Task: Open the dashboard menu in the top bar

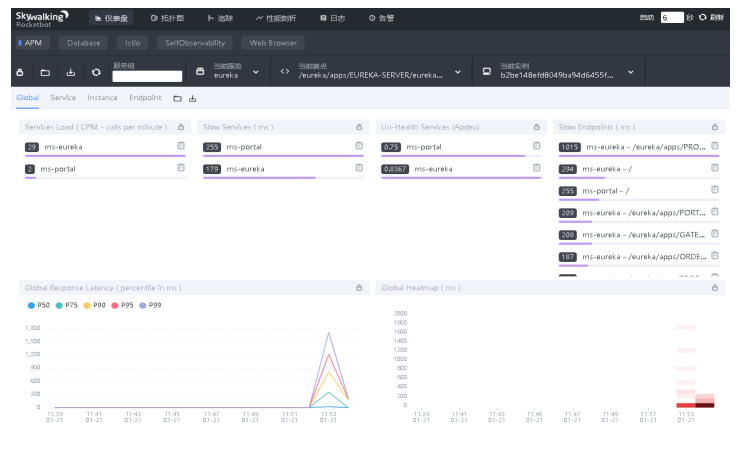Action: (x=111, y=18)
